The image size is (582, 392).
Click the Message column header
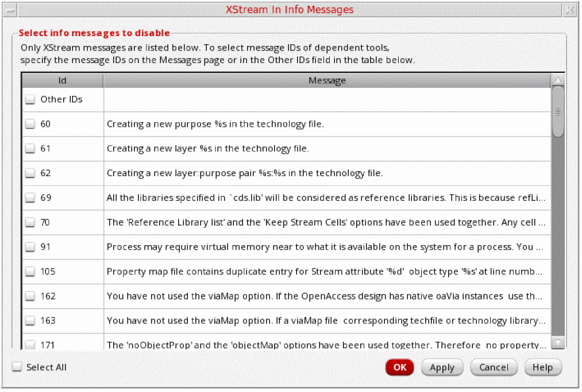pyautogui.click(x=327, y=80)
